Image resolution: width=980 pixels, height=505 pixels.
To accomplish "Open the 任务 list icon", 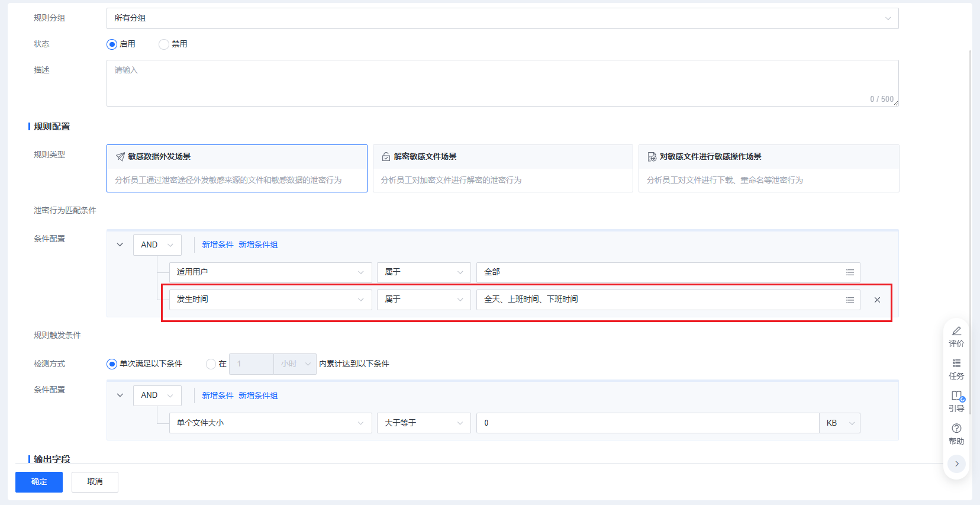I will [x=956, y=364].
